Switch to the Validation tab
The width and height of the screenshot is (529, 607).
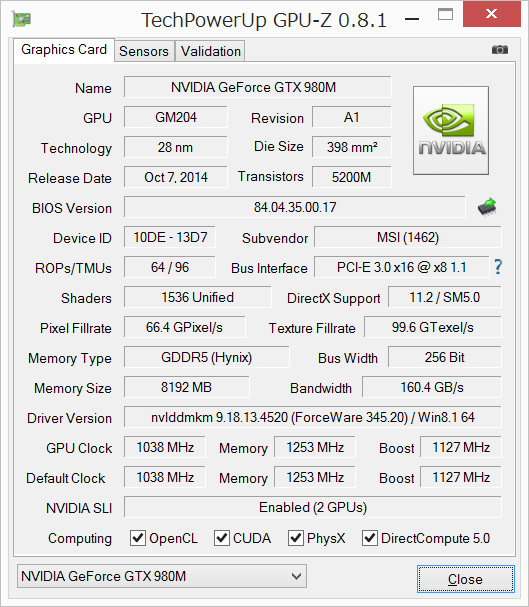pyautogui.click(x=211, y=51)
